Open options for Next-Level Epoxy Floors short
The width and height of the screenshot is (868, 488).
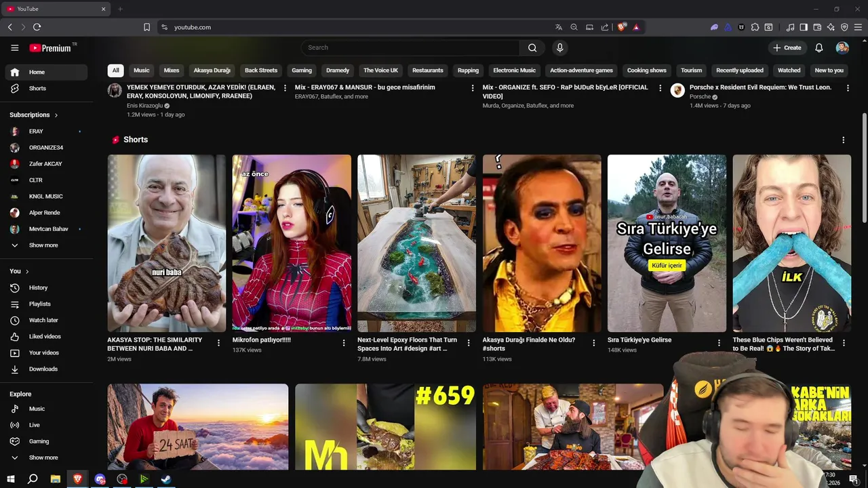click(469, 343)
